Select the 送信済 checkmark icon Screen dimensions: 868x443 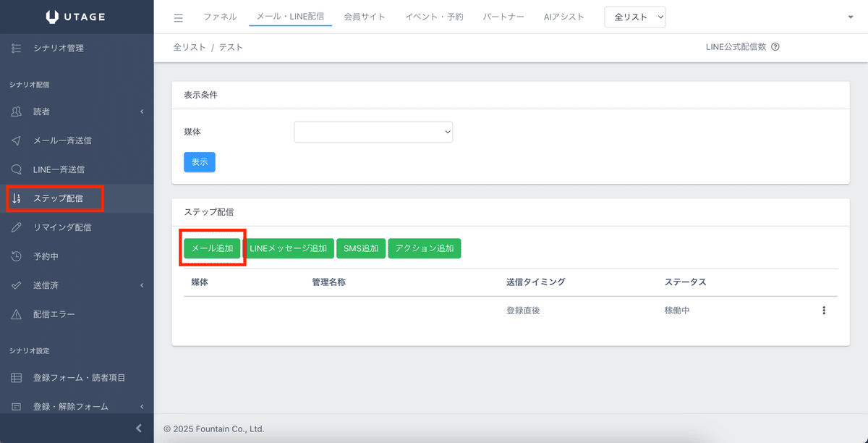(16, 284)
